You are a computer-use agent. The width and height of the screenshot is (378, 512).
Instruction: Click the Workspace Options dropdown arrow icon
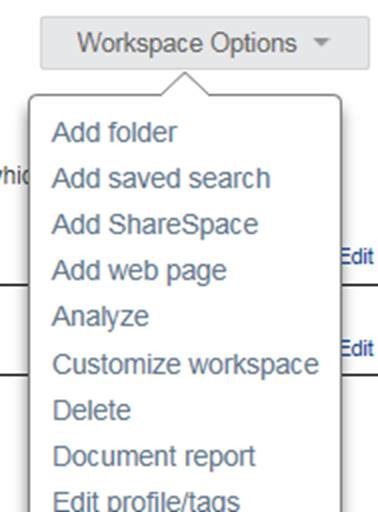322,42
